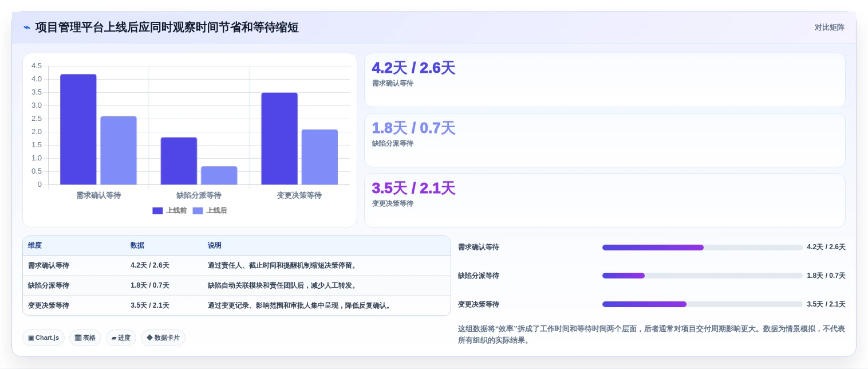868x369 pixels.
Task: Click description starting 通过变更记录
Action: pyautogui.click(x=301, y=305)
